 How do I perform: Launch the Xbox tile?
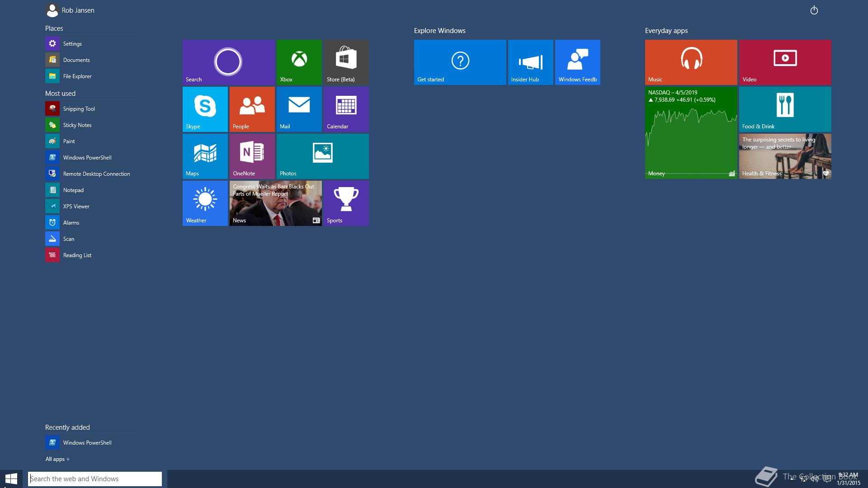click(x=299, y=62)
